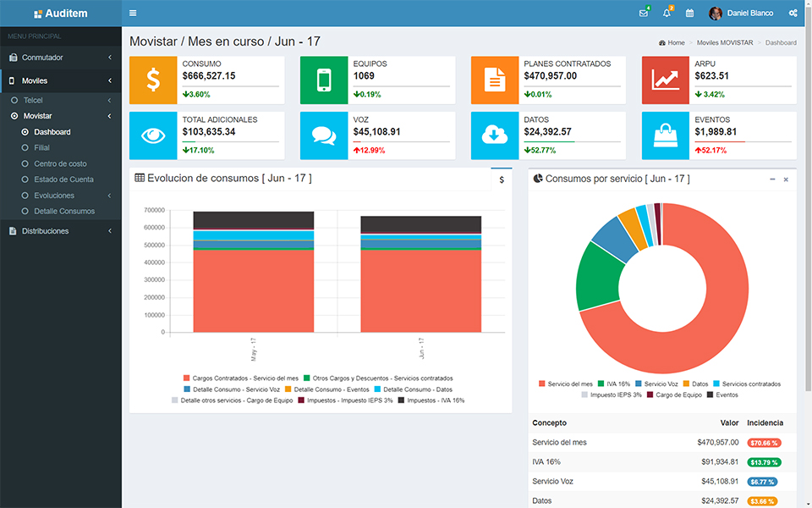The width and height of the screenshot is (812, 508).
Task: Click the chat bubbles Voz icon
Action: (324, 135)
